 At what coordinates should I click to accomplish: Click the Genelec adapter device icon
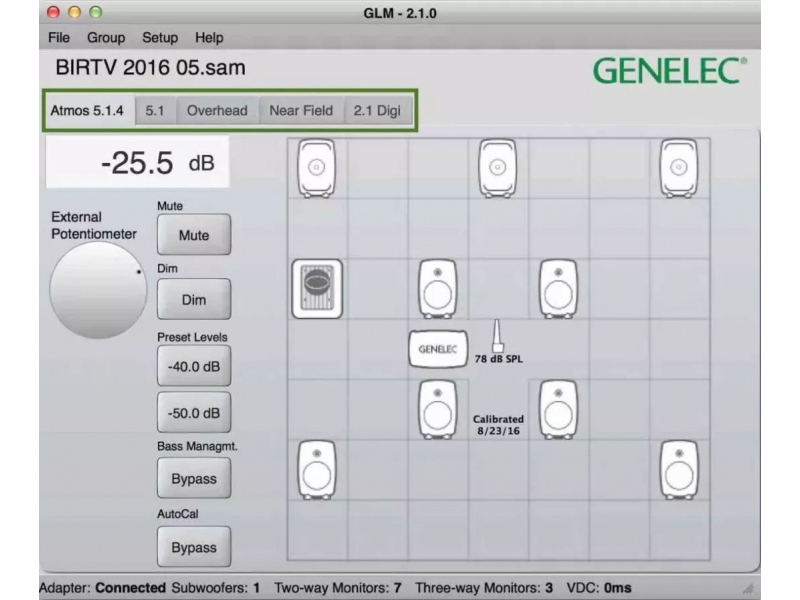pos(438,349)
